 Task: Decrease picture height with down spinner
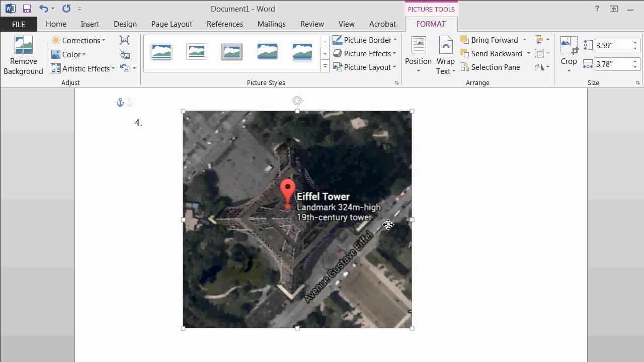(x=635, y=48)
